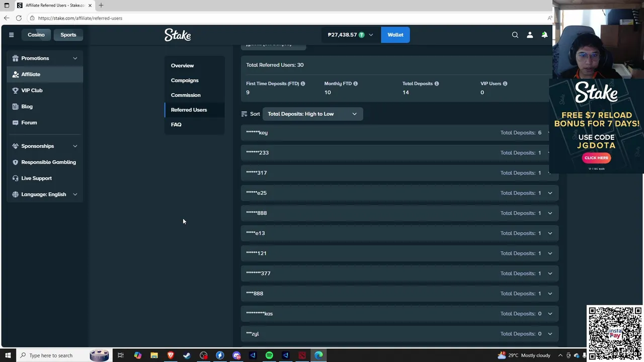
Task: Open Spotify from the taskbar
Action: click(269, 355)
